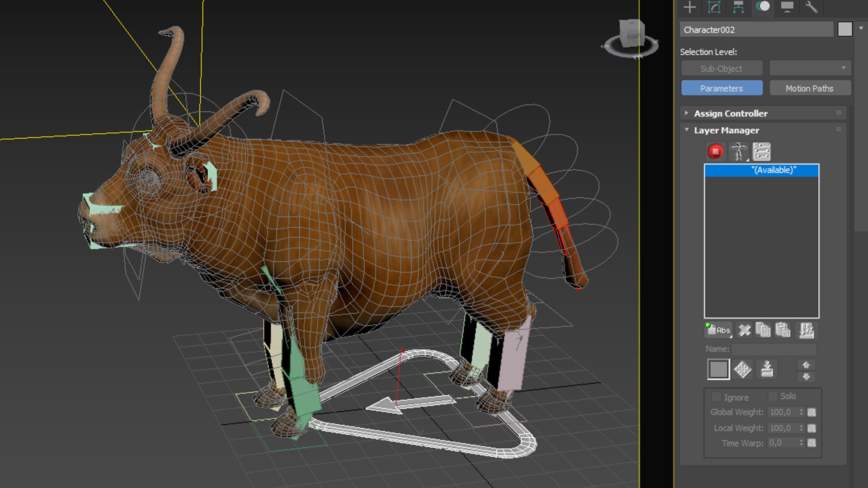The height and width of the screenshot is (488, 868).
Task: Click the Sub-Object button
Action: (722, 69)
